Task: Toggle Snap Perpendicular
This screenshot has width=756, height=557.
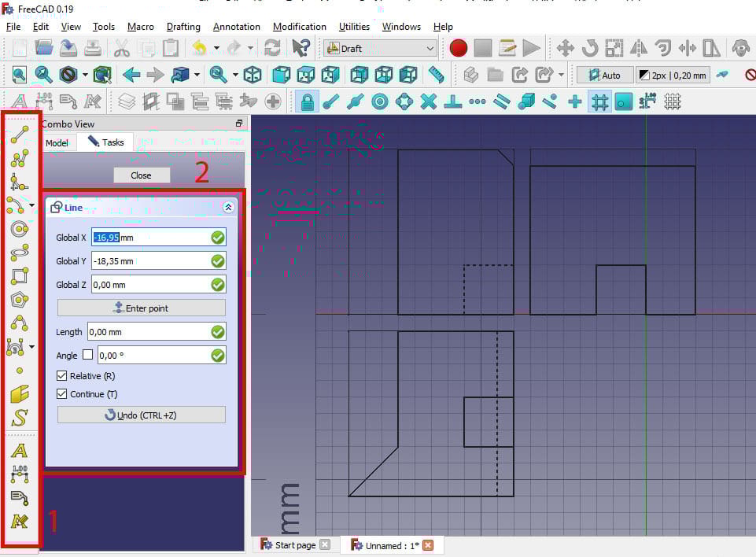Action: 452,101
